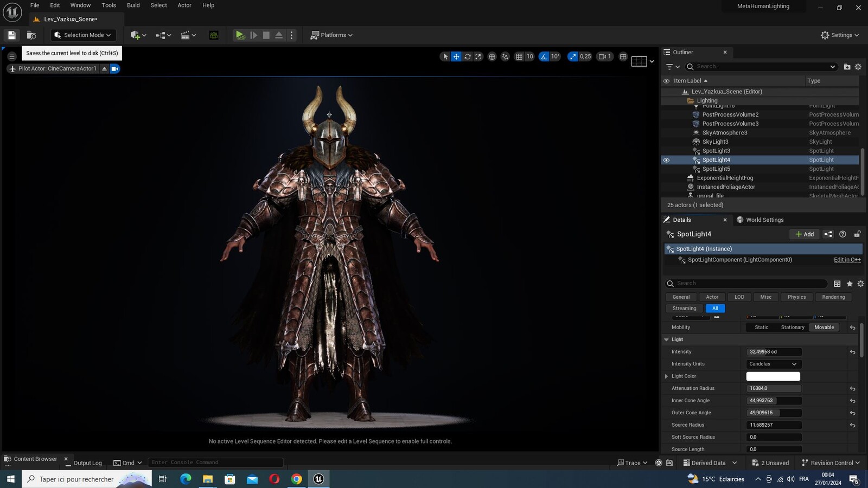Reset Intensity to its default value

coord(852,352)
